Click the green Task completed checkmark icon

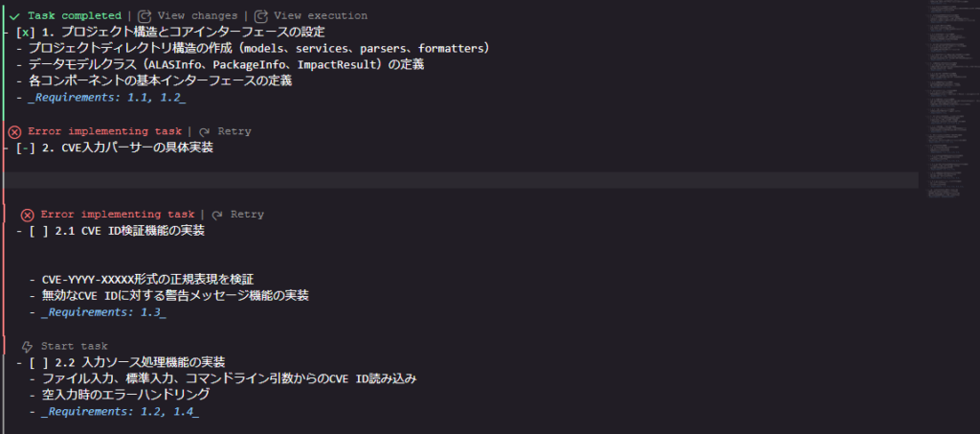(15, 15)
